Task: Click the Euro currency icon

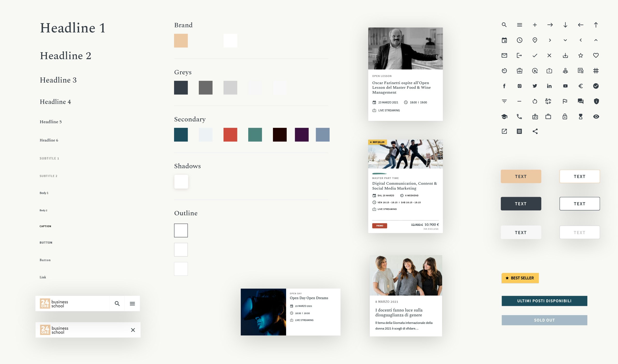Action: (580, 86)
